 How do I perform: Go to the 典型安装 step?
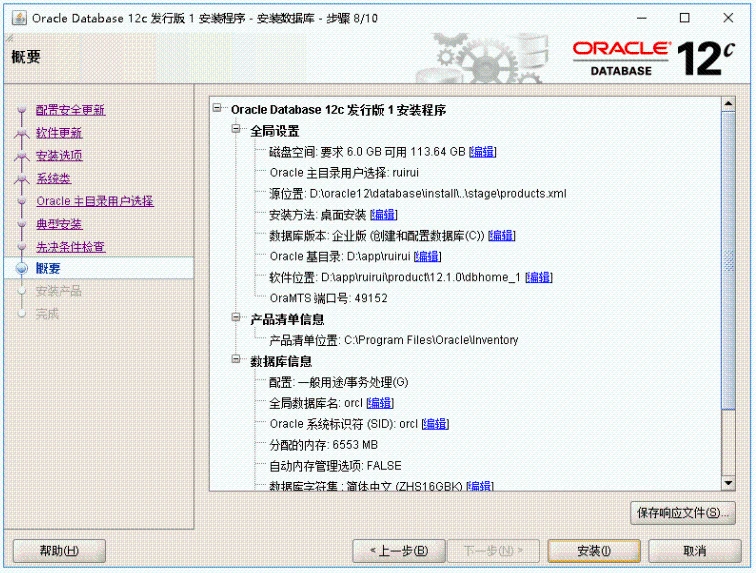[x=59, y=224]
